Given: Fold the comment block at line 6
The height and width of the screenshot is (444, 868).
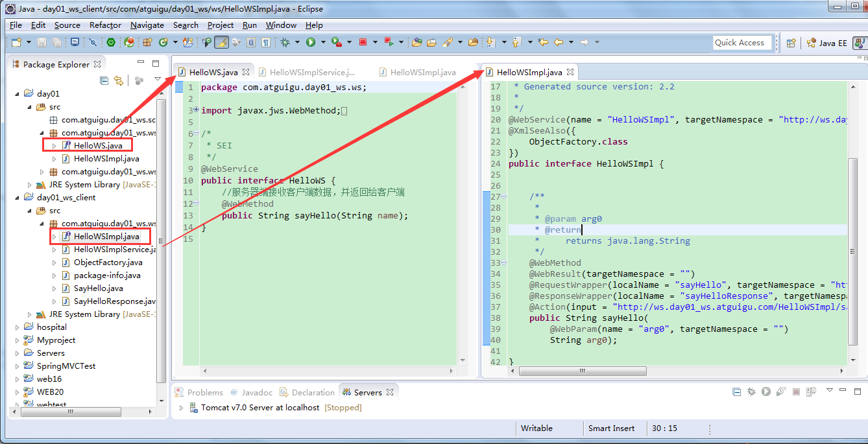Looking at the screenshot, I should [197, 134].
